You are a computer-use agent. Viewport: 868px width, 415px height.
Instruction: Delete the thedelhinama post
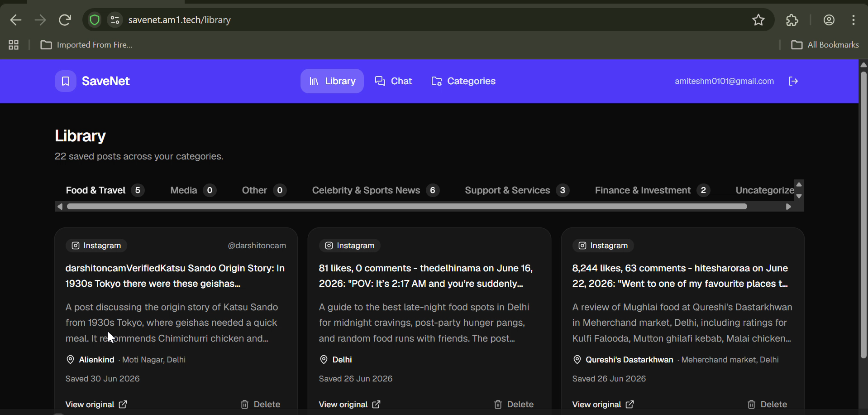(514, 405)
